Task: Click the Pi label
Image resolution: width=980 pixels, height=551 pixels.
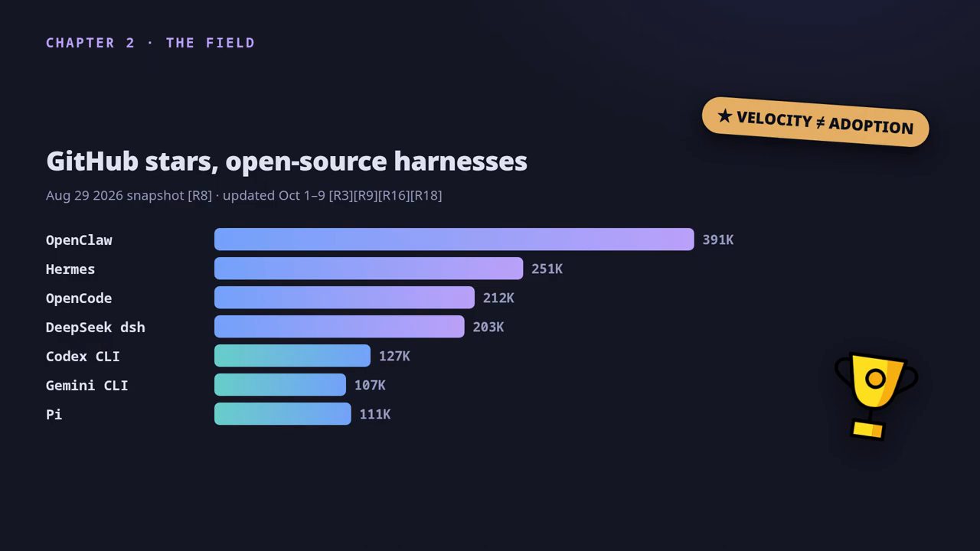Action: 54,414
